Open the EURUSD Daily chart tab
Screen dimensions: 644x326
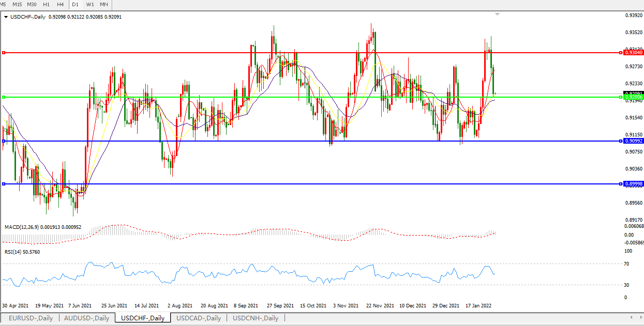[x=31, y=318]
